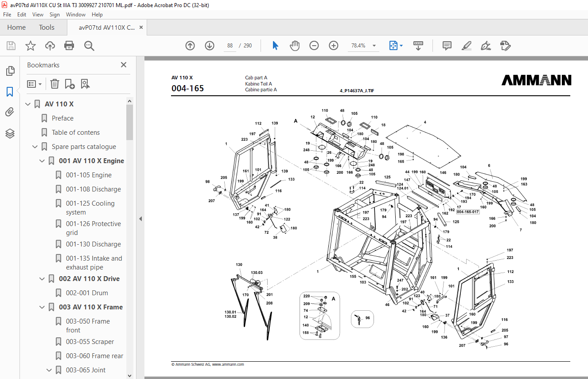The height and width of the screenshot is (379, 588).
Task: Open the Preface bookmark
Action: [x=62, y=118]
